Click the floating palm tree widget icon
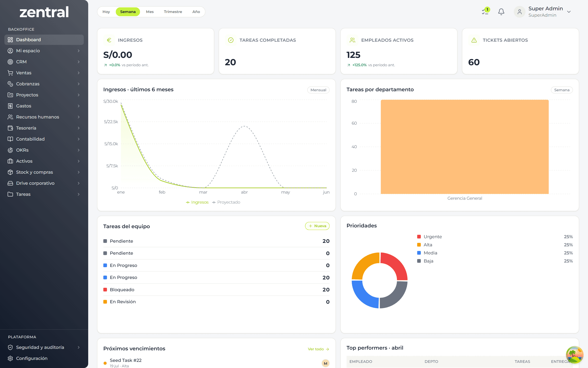The image size is (588, 368). pyautogui.click(x=574, y=355)
